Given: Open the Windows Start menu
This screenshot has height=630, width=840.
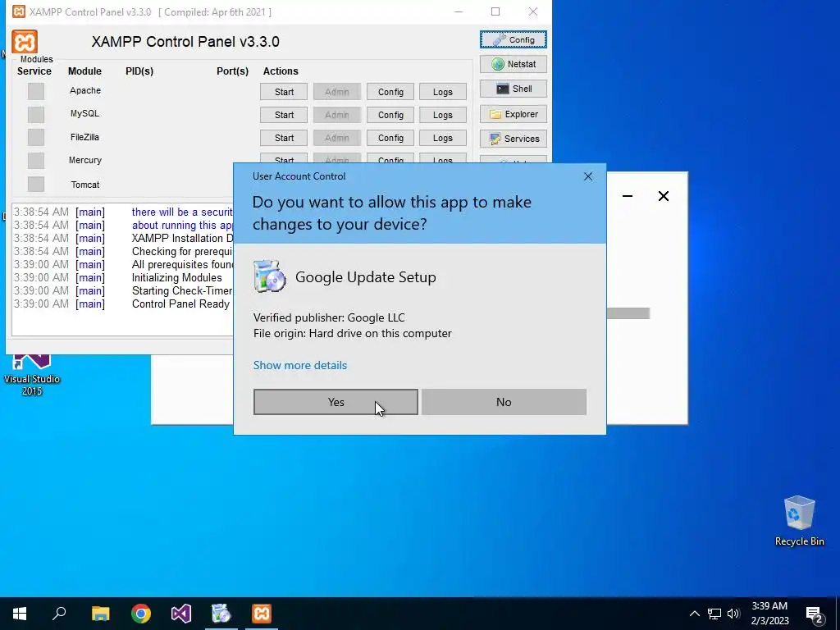Looking at the screenshot, I should 20,614.
